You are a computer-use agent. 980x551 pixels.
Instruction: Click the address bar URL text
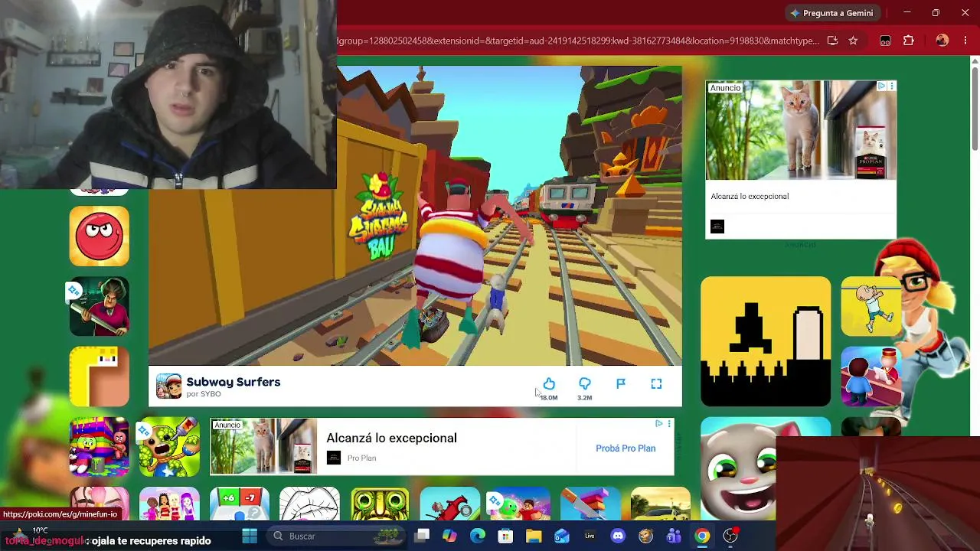[x=578, y=41]
